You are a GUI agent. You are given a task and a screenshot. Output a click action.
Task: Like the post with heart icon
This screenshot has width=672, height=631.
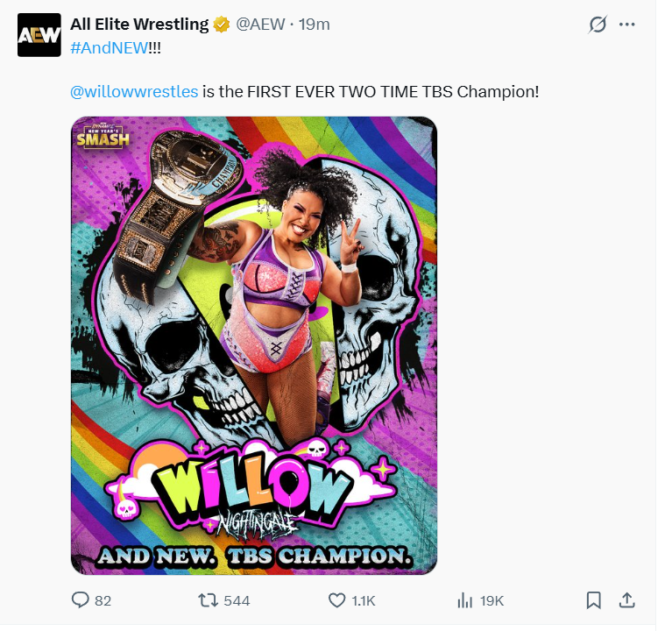click(x=336, y=600)
